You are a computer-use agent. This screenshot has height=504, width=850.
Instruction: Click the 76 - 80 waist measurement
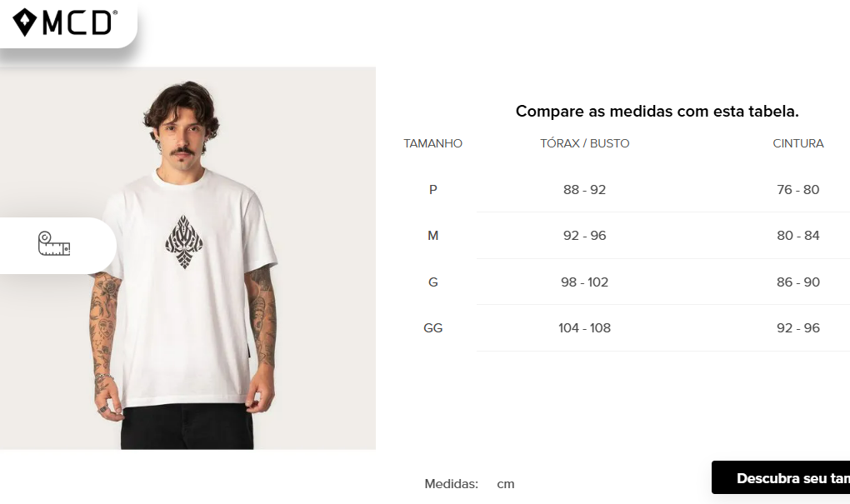coord(798,190)
